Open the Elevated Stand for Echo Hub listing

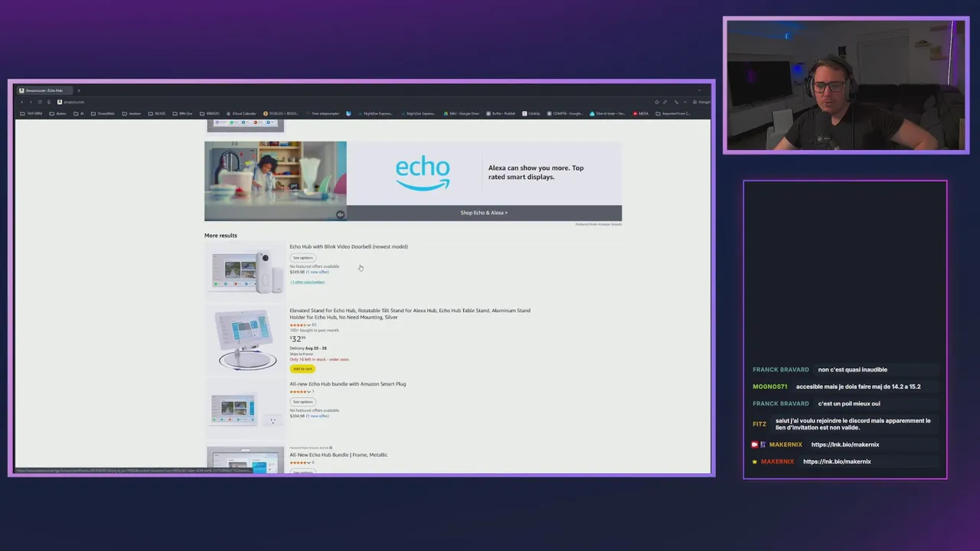pyautogui.click(x=410, y=314)
